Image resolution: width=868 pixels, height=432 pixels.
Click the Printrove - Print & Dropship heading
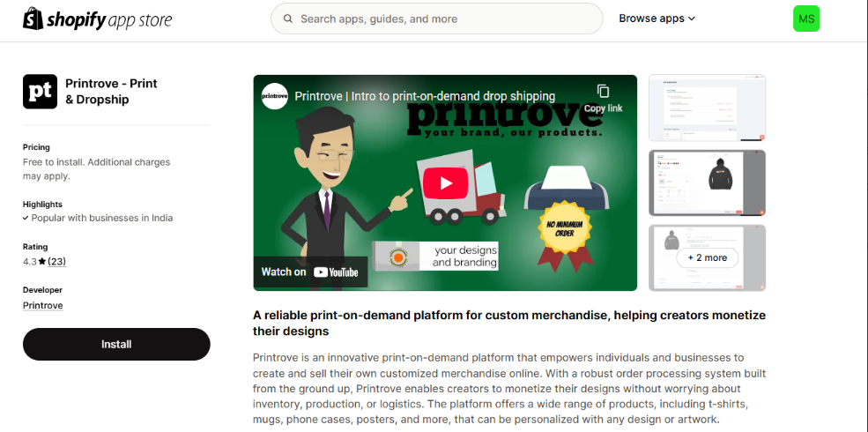(x=111, y=92)
